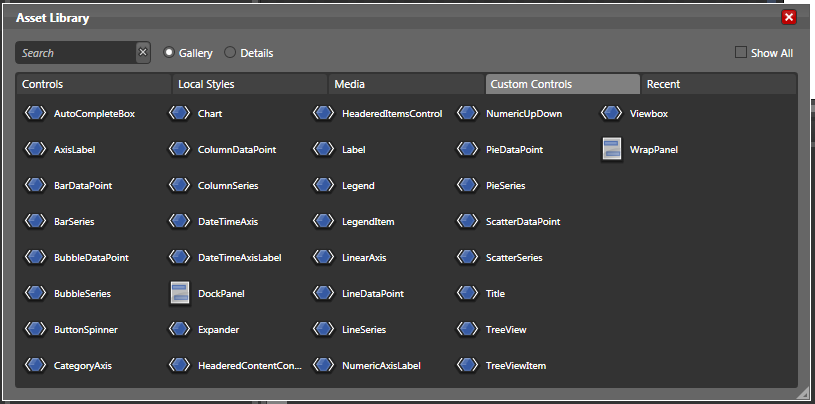
Task: Click the ScatterDataPoint icon
Action: pyautogui.click(x=467, y=221)
